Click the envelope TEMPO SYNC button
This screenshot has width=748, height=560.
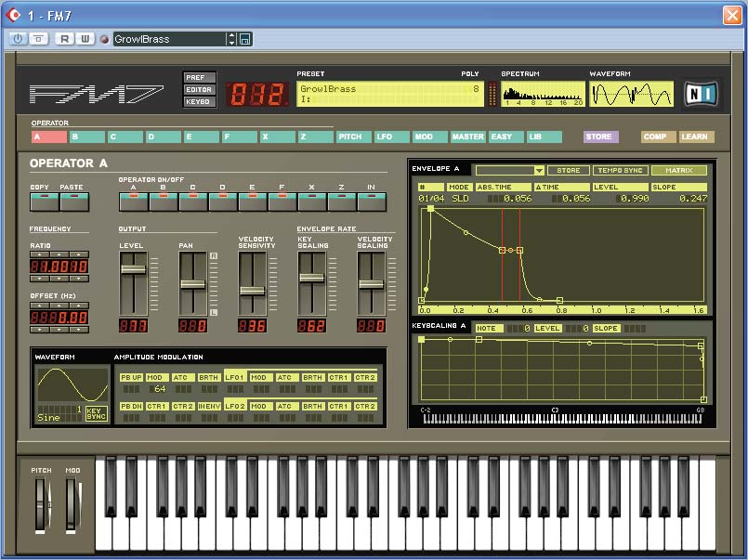click(620, 170)
